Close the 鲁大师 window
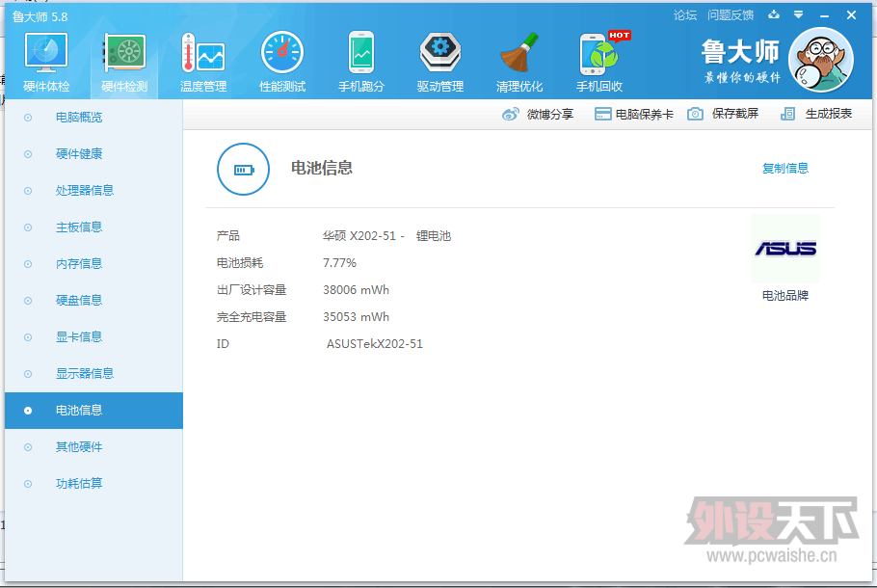Image resolution: width=877 pixels, height=588 pixels. pyautogui.click(x=851, y=15)
